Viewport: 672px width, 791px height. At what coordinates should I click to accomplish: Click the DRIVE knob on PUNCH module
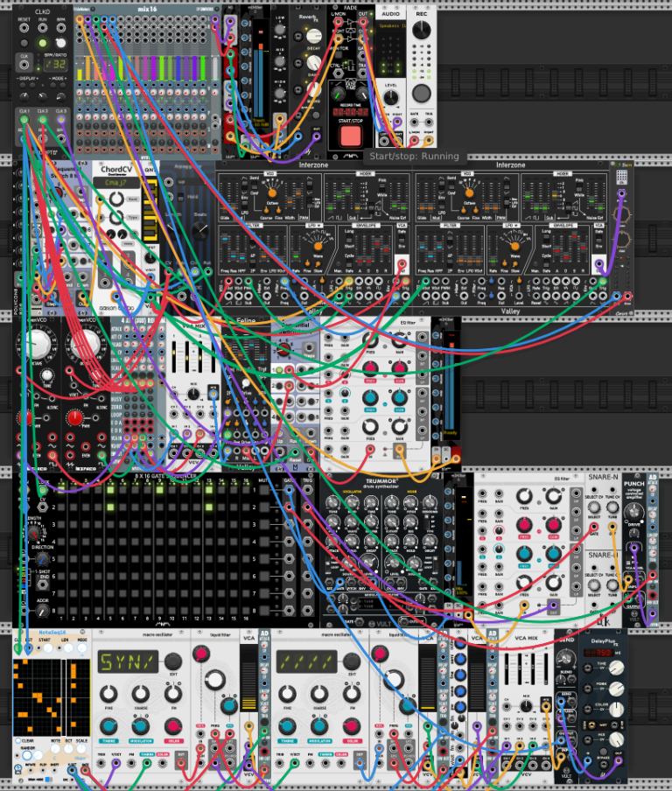tap(633, 512)
